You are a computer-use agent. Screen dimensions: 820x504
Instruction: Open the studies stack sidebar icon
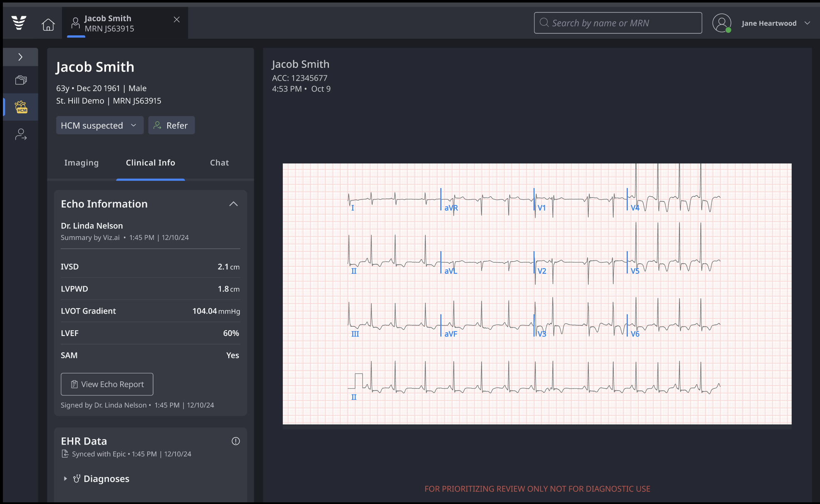point(21,80)
